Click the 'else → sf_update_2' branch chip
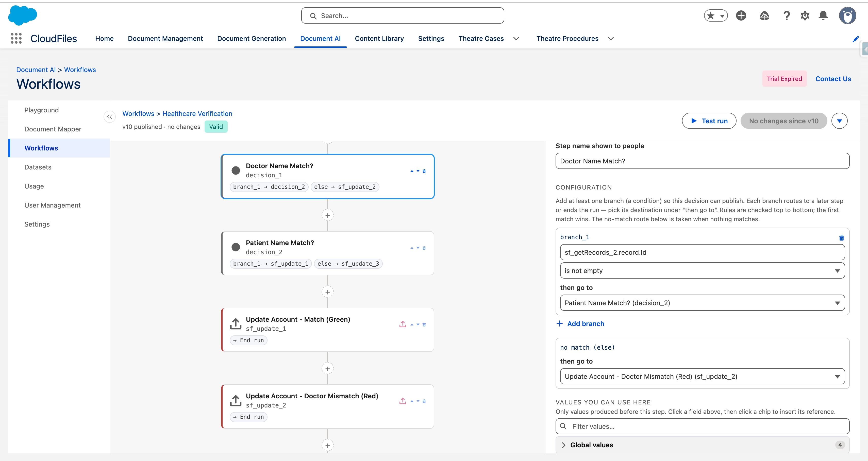Screen dimensions: 868x461 point(345,187)
